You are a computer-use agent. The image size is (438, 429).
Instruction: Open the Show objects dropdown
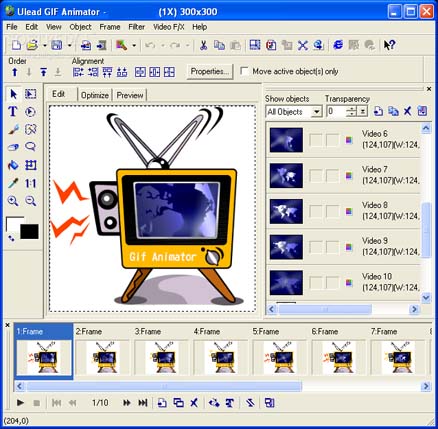coord(316,112)
